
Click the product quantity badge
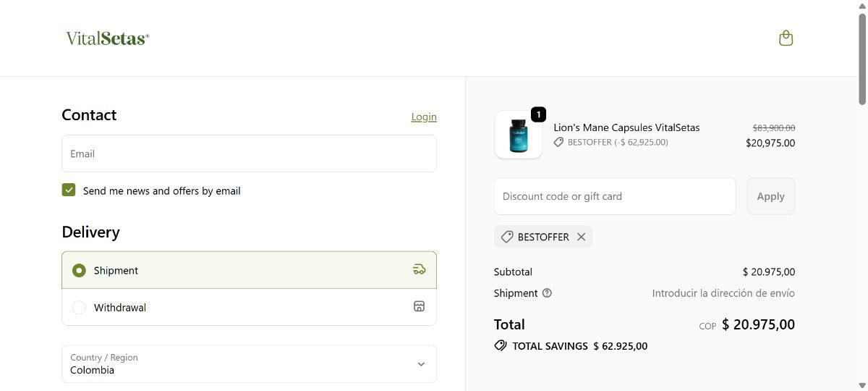(x=538, y=114)
